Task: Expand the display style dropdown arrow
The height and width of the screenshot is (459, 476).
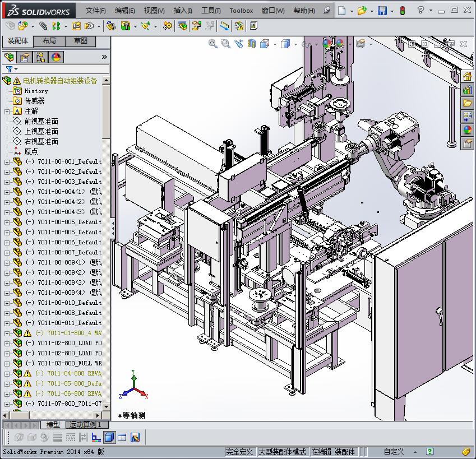Action: [296, 43]
